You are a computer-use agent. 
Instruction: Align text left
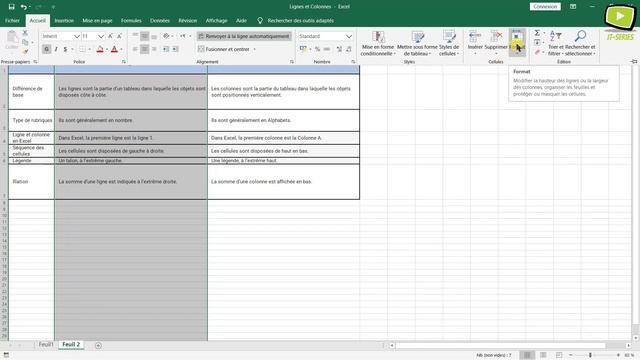pyautogui.click(x=135, y=49)
